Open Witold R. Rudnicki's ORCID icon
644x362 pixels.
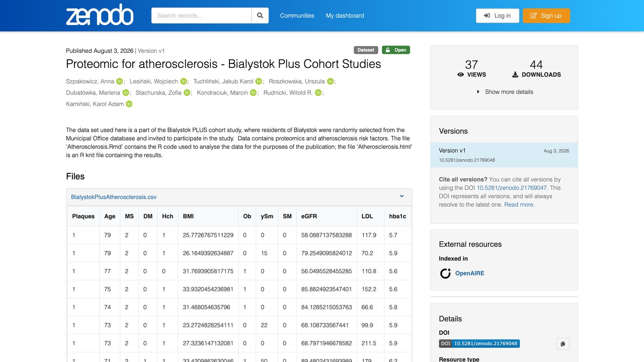pyautogui.click(x=318, y=93)
